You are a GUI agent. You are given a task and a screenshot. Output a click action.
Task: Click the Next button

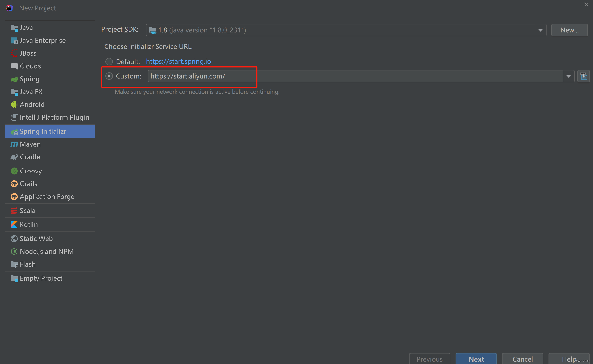pyautogui.click(x=476, y=359)
